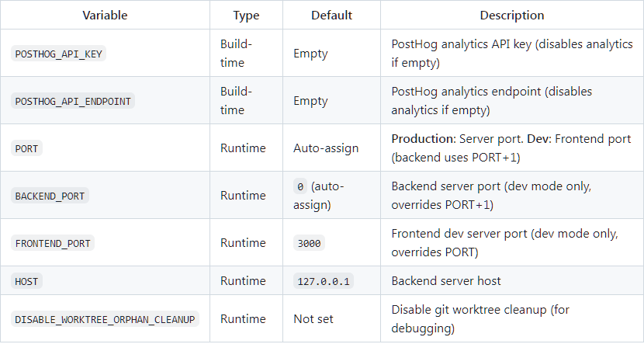Select the POSTHOG_API_ENDPOINT variable name

coord(73,101)
